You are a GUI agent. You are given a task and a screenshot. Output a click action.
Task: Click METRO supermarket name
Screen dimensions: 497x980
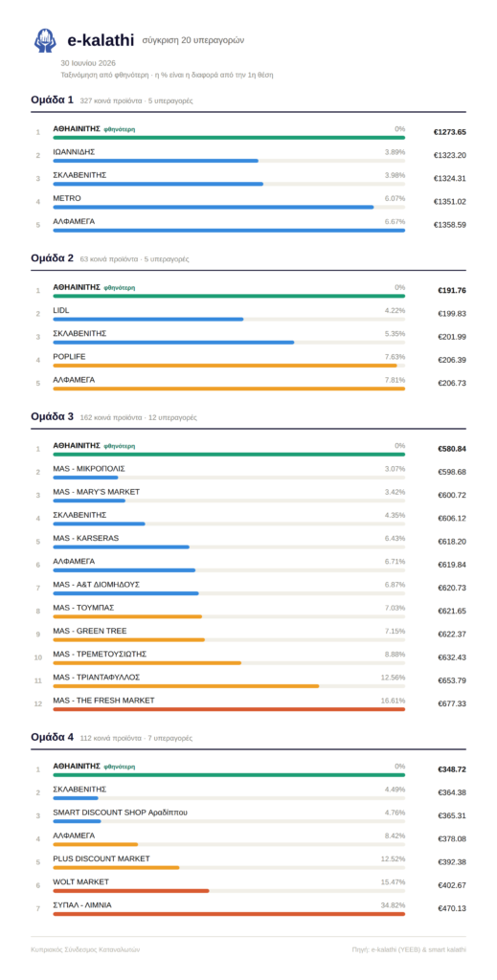[67, 198]
